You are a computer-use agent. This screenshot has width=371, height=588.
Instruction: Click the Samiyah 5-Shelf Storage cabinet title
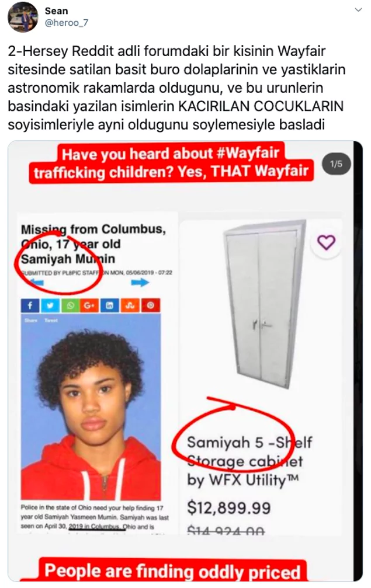pos(249,461)
